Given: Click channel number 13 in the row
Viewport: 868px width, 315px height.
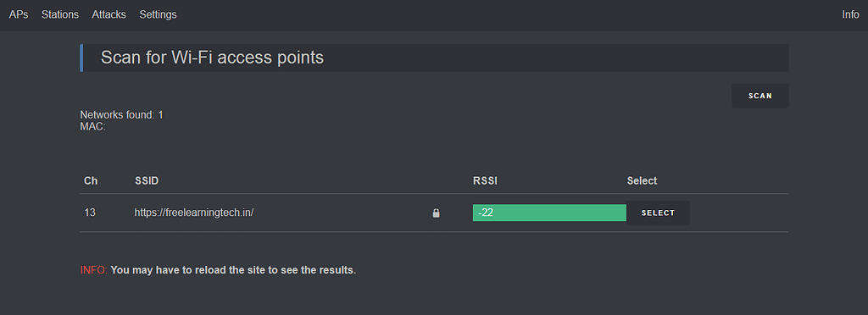Looking at the screenshot, I should [x=90, y=213].
